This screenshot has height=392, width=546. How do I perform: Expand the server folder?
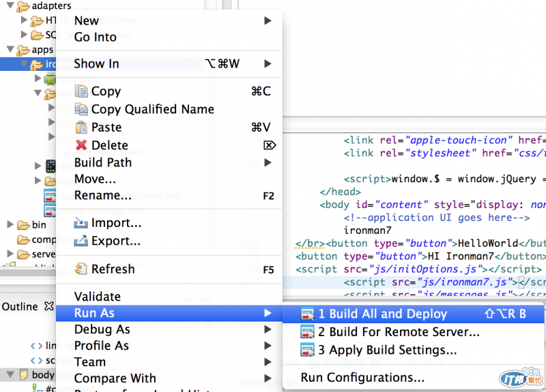point(10,254)
